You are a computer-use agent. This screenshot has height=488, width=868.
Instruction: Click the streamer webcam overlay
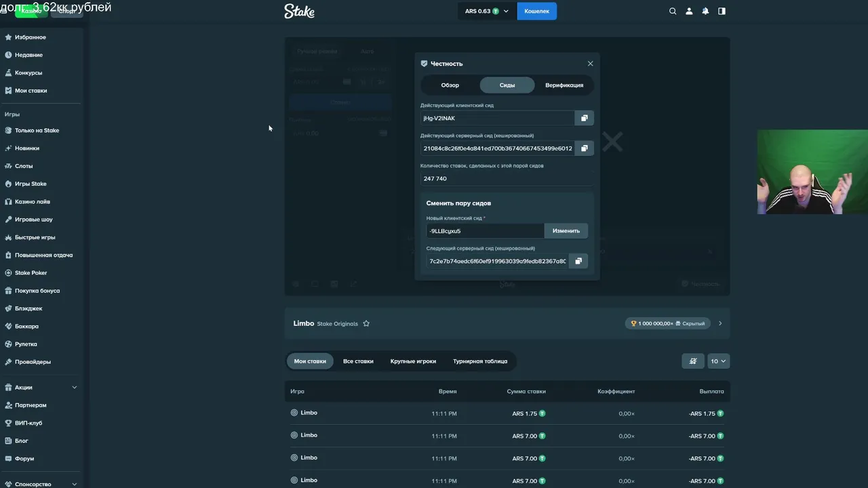click(812, 171)
